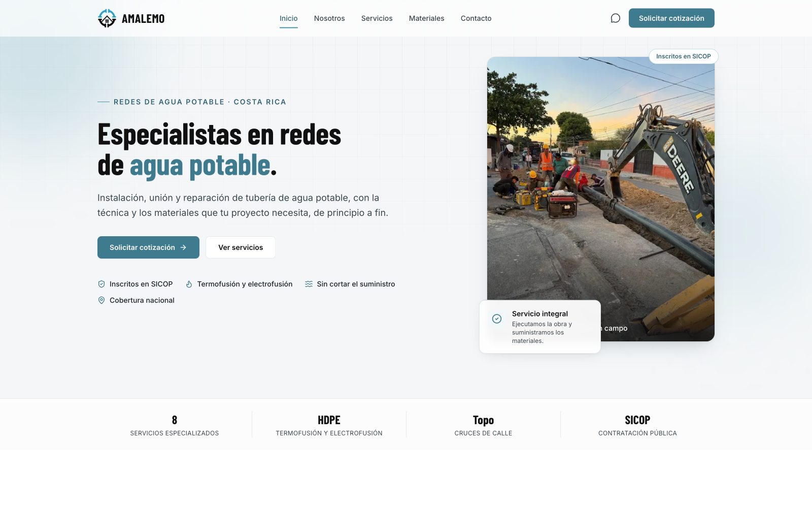The image size is (812, 508).
Task: Open the Materiales nav item
Action: [x=427, y=18]
